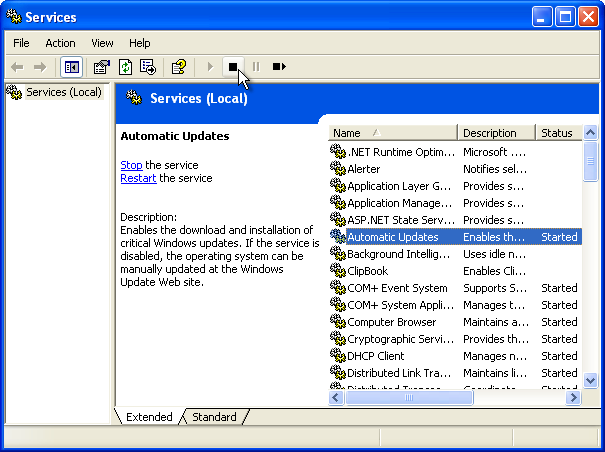
Task: Click the DHCP Client service gear icon
Action: [338, 355]
